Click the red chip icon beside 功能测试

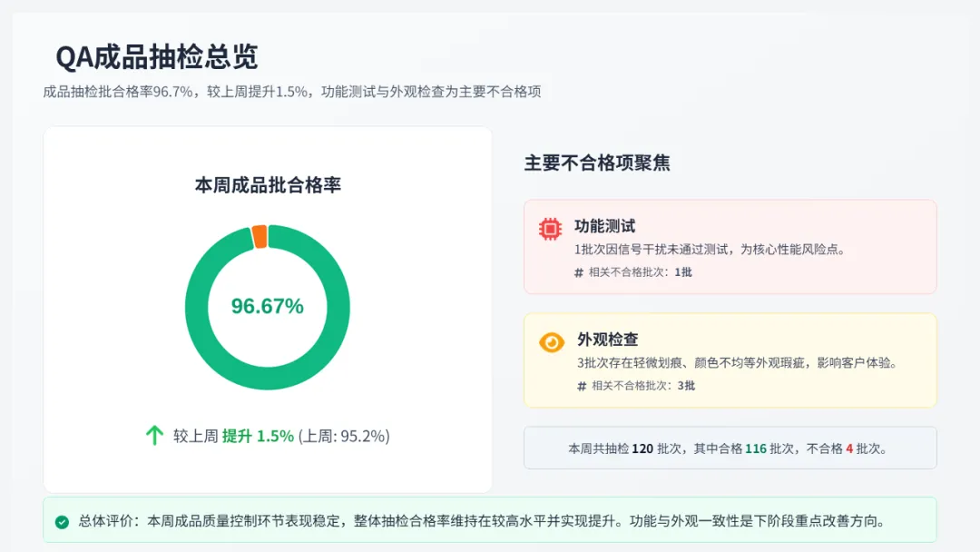(550, 229)
